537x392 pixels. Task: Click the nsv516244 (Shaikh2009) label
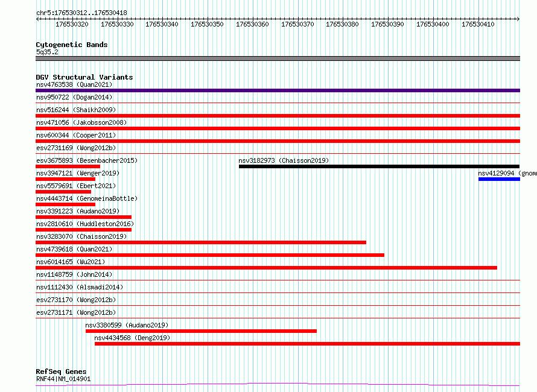click(76, 110)
